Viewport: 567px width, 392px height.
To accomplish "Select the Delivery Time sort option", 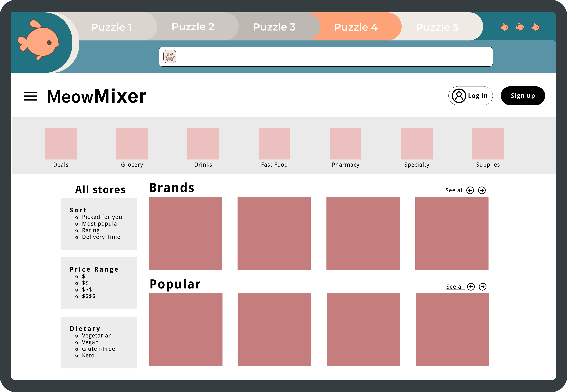I will tap(101, 237).
